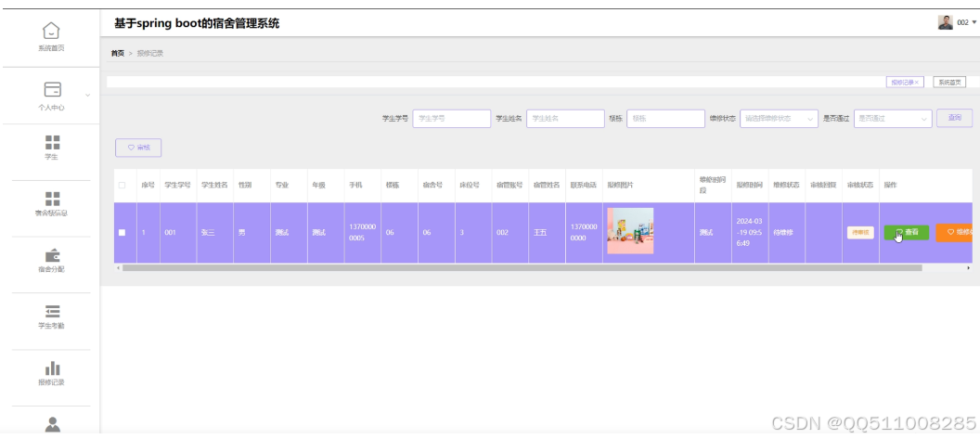Switch to the 系统首页 tab
Viewport: 980px width, 439px height.
pyautogui.click(x=948, y=83)
